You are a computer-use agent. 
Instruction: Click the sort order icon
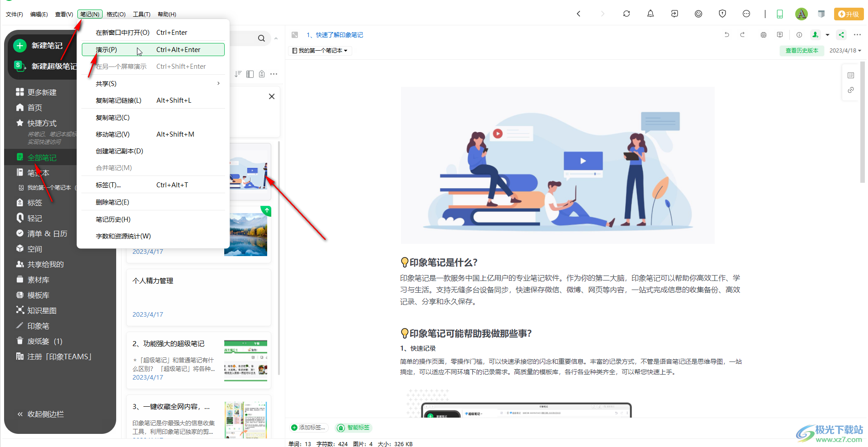tap(238, 74)
